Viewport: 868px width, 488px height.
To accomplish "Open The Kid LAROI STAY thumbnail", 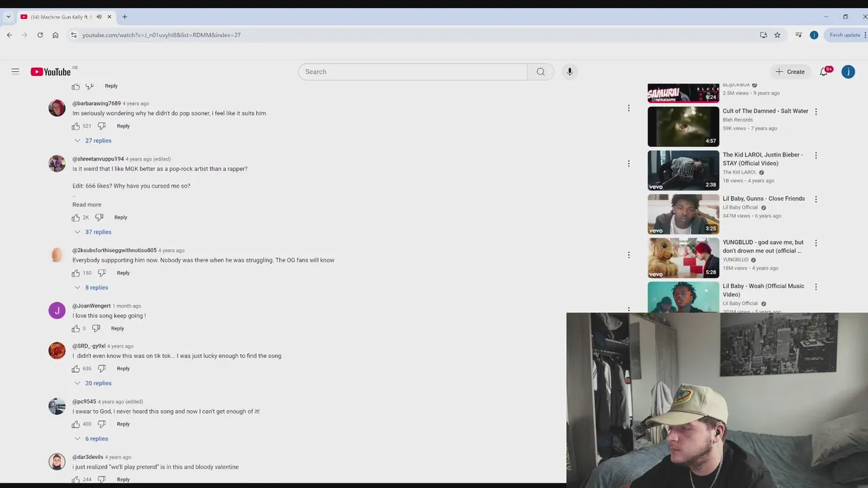I will [683, 170].
